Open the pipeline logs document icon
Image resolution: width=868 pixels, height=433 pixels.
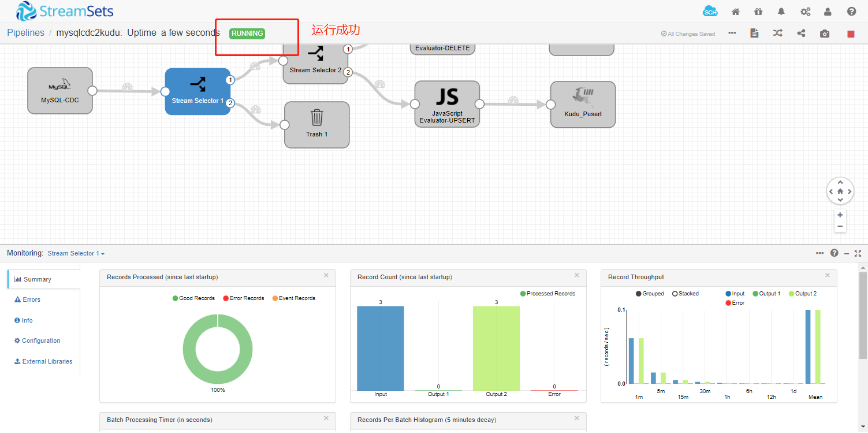coord(754,33)
